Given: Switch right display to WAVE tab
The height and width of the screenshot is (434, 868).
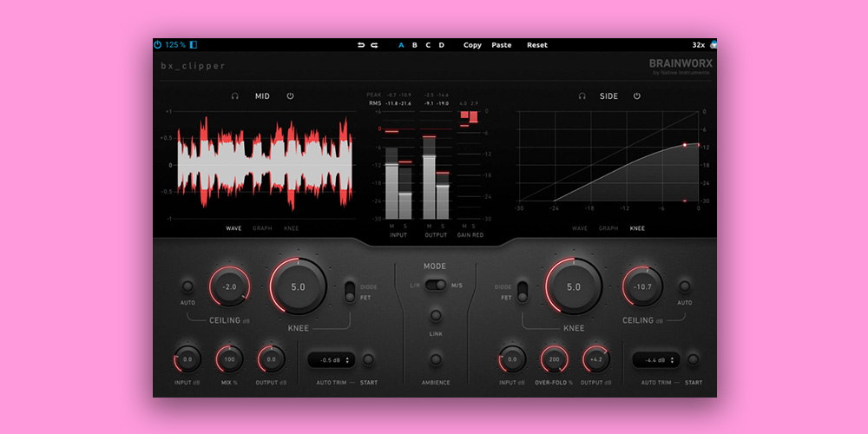Looking at the screenshot, I should (x=579, y=228).
